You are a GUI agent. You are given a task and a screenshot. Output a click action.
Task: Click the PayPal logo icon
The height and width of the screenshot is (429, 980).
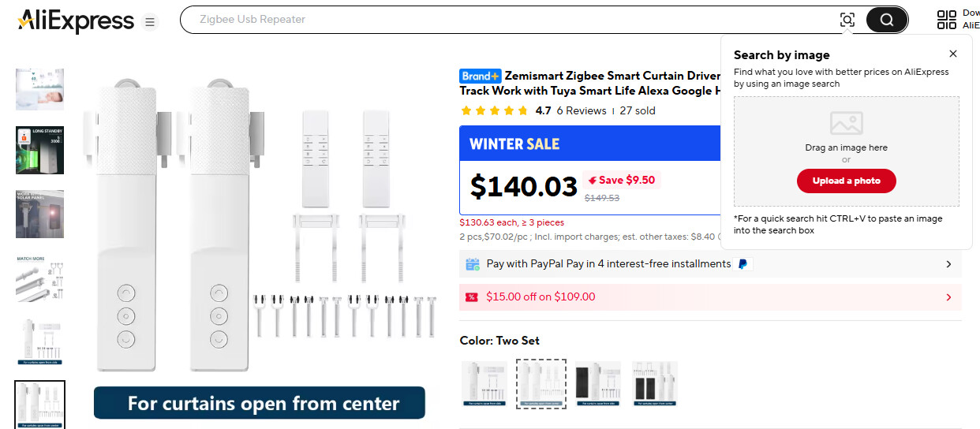click(742, 264)
